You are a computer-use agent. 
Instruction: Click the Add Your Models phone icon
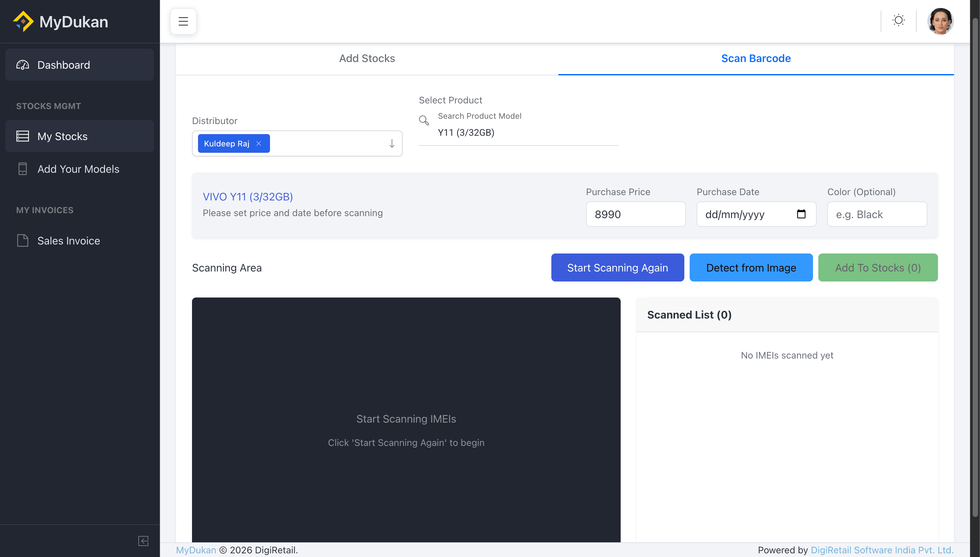(x=23, y=169)
